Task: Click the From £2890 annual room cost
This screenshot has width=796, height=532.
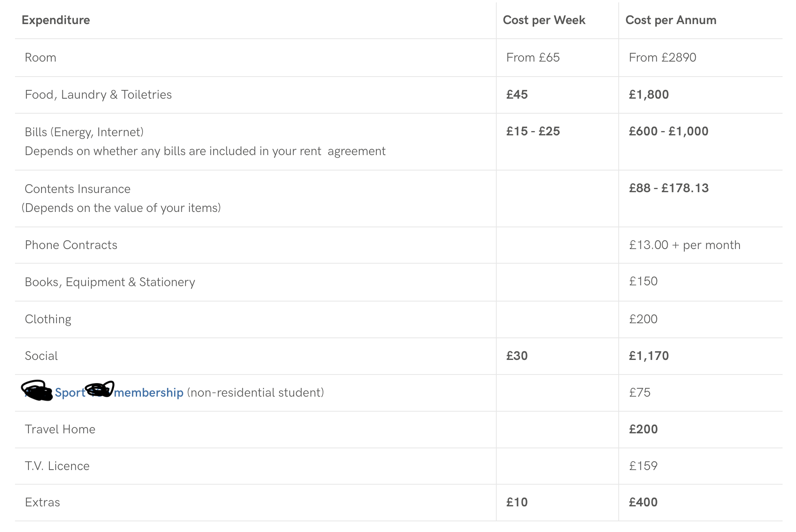Action: (662, 58)
